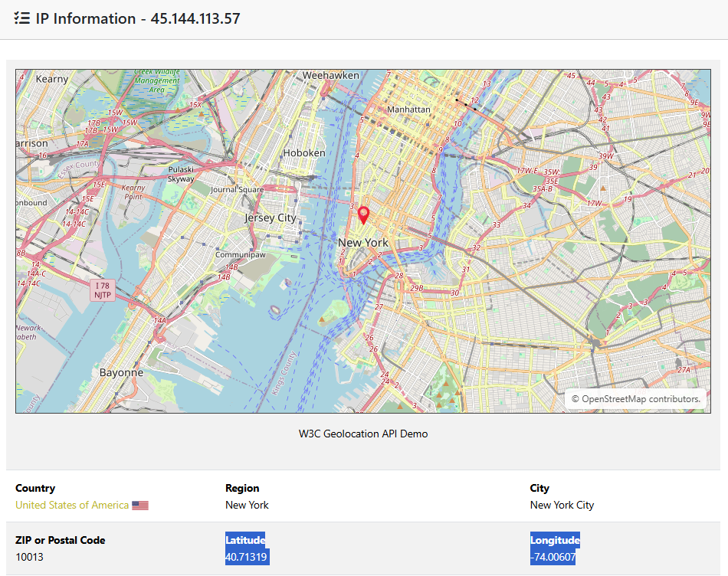Click the Communipaw map label
Screen dimensions: 728x576
click(x=240, y=255)
